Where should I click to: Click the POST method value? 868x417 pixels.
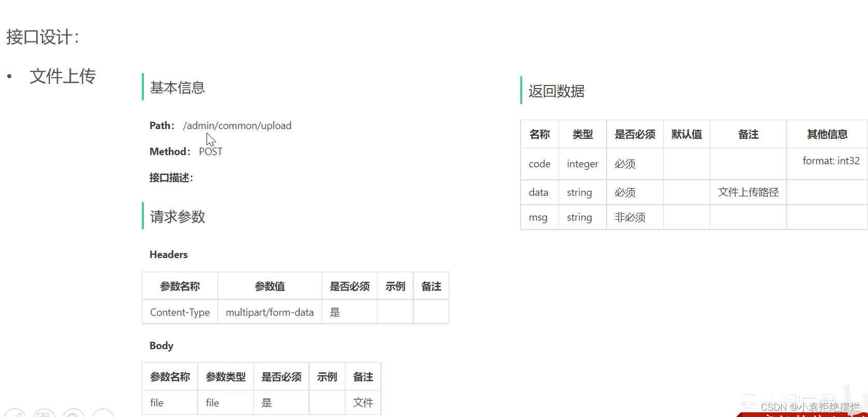pos(211,151)
